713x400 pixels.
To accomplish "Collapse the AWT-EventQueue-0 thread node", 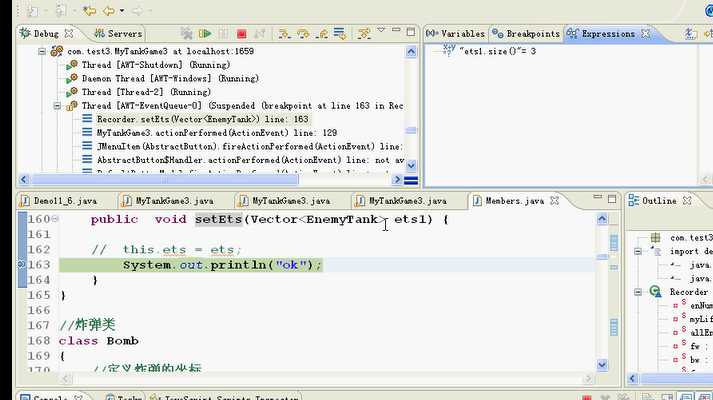I will click(57, 106).
